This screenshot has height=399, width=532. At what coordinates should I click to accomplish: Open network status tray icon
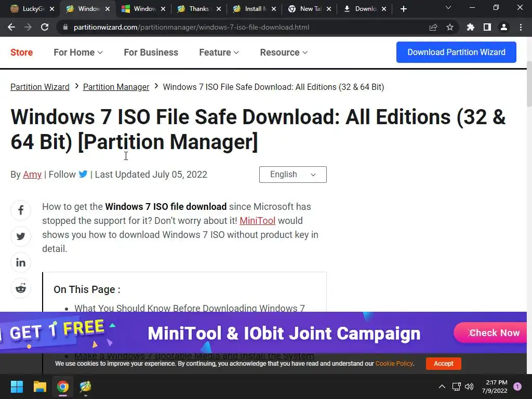[456, 387]
